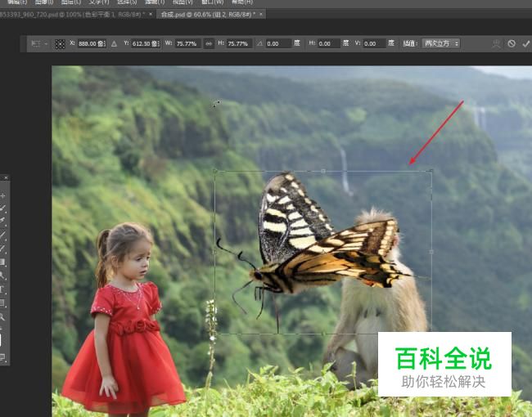Screen dimensions: 532x417
Task: Click the reference point locator grid icon
Action: [x=60, y=43]
